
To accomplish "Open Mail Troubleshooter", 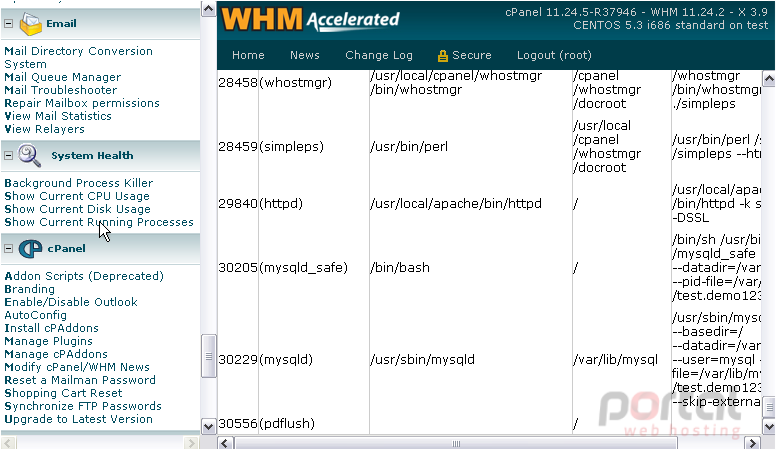I will (61, 90).
